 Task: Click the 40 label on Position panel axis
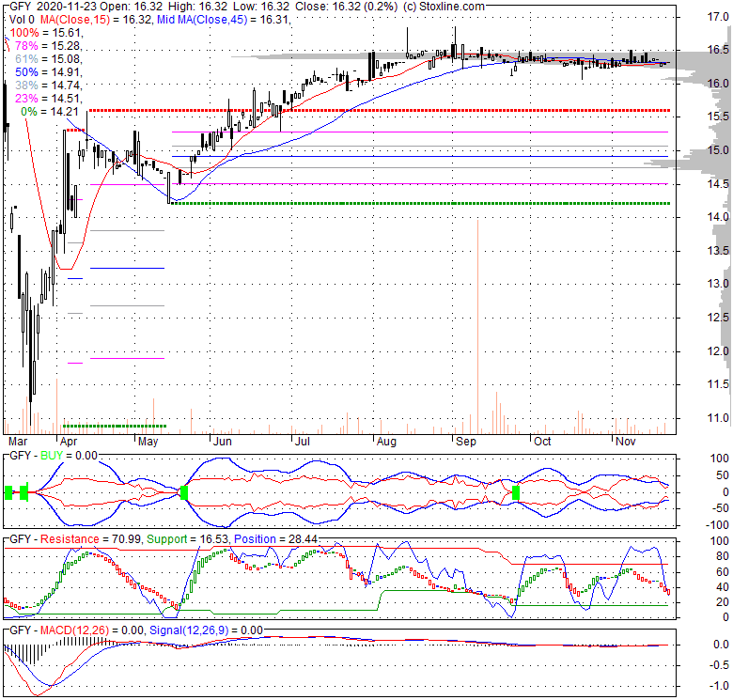tap(723, 587)
